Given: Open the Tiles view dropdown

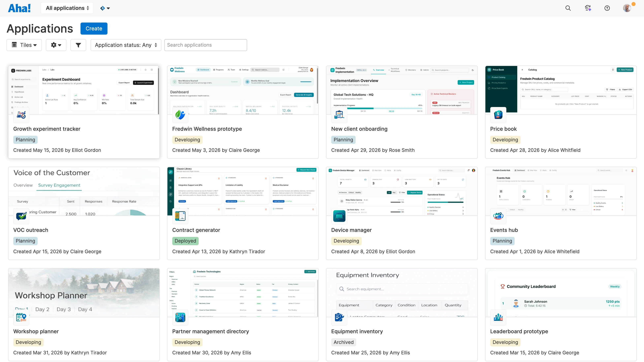Looking at the screenshot, I should (24, 45).
